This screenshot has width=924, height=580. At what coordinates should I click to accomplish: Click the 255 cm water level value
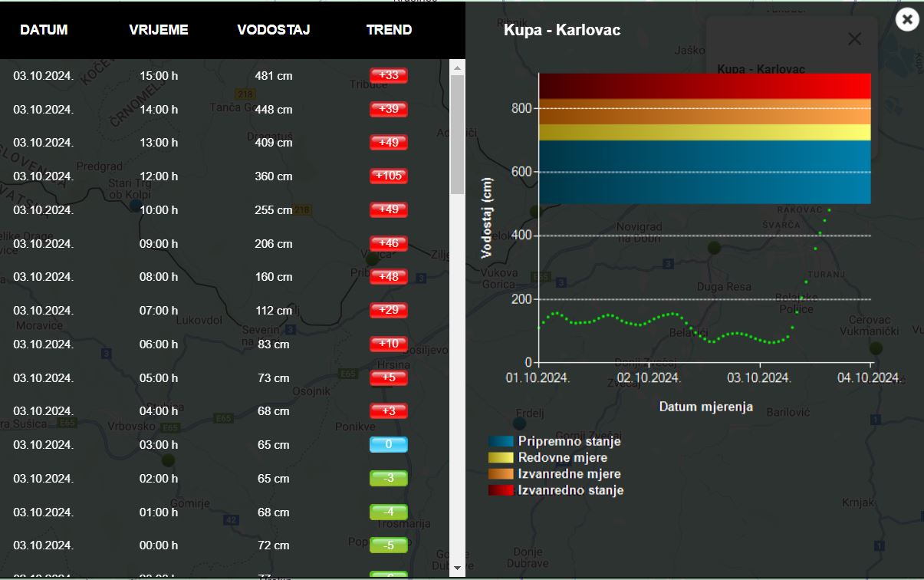click(x=274, y=210)
